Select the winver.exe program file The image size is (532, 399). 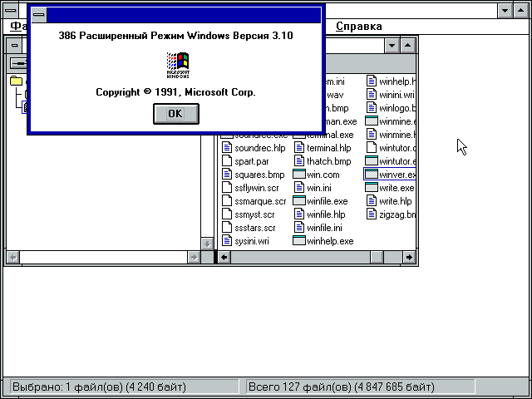390,175
